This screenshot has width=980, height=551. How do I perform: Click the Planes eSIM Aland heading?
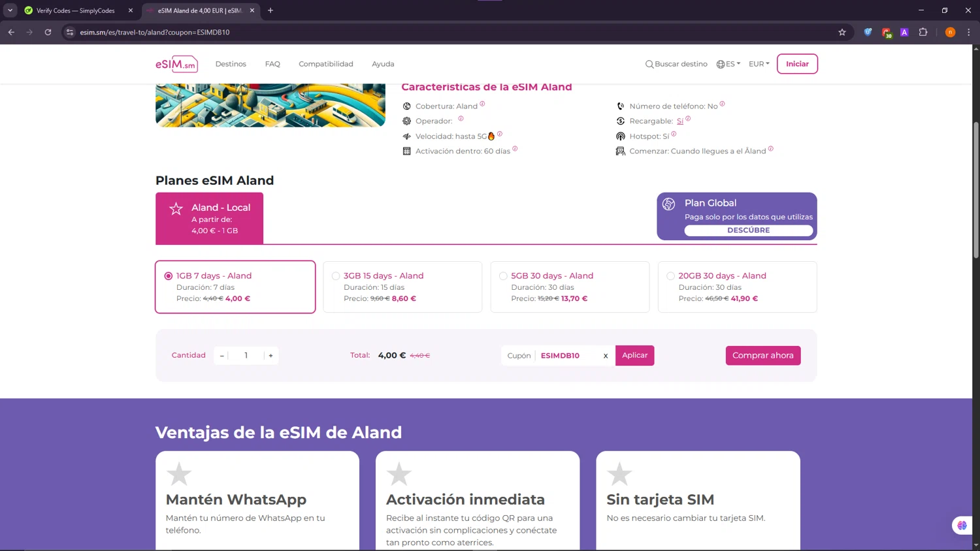click(214, 180)
